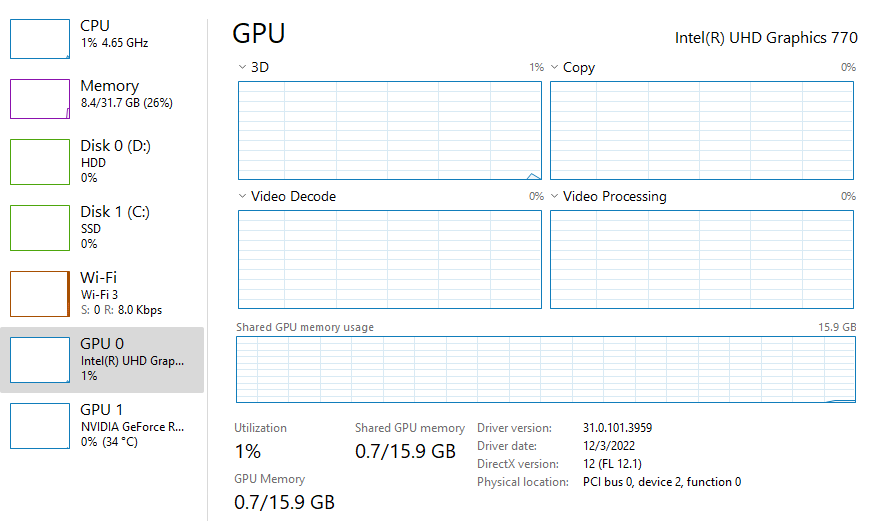871x521 pixels.
Task: Expand the 3D engine dropdown chevron
Action: (x=242, y=67)
